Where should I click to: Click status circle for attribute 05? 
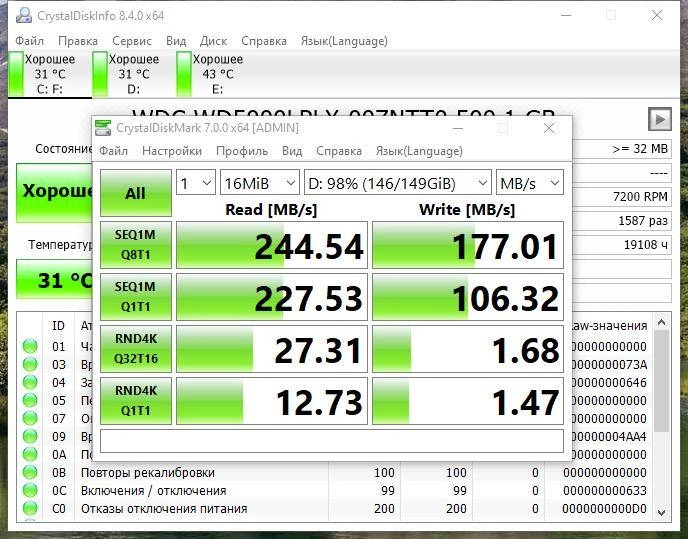(x=30, y=400)
